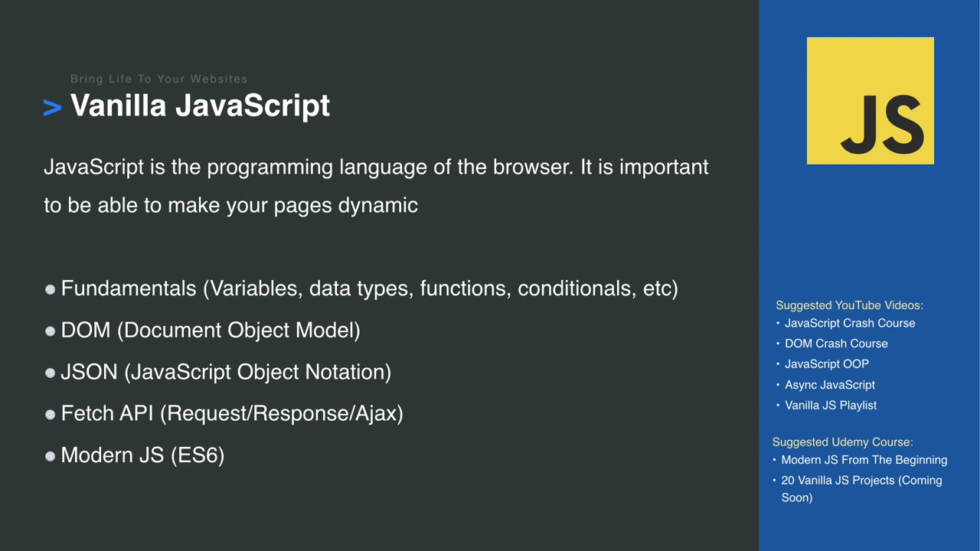Choose the Vanilla JS Playlist item
This screenshot has width=980, height=551.
[x=831, y=406]
